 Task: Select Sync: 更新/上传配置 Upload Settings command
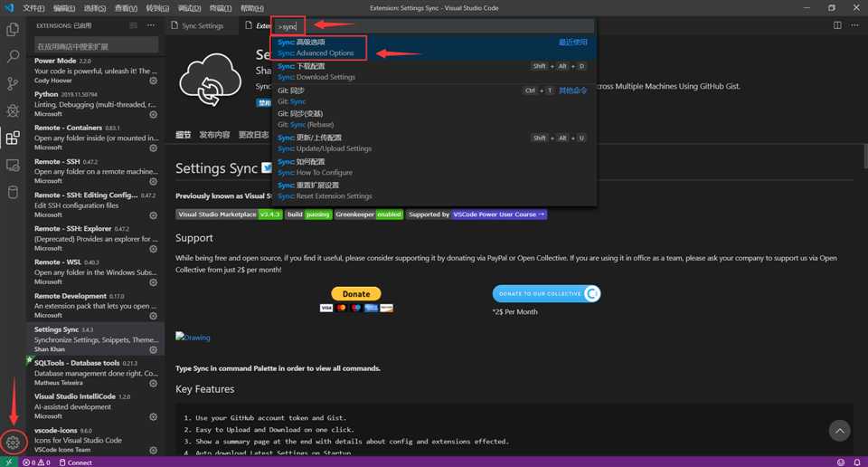(434, 143)
